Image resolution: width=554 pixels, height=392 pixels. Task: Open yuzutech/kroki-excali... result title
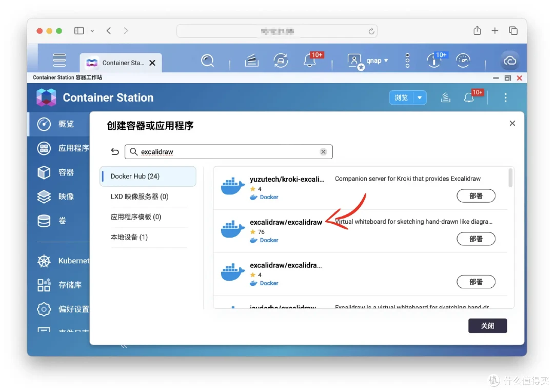(287, 179)
